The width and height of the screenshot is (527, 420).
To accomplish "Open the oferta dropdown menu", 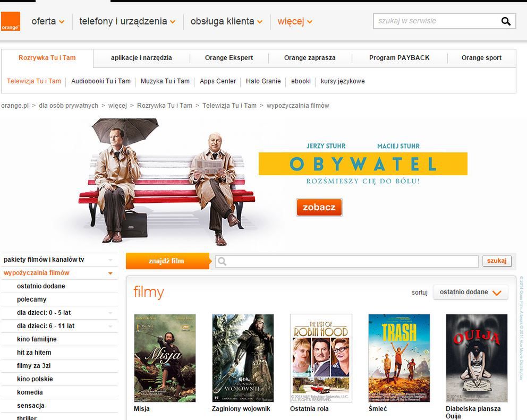I will click(x=48, y=21).
